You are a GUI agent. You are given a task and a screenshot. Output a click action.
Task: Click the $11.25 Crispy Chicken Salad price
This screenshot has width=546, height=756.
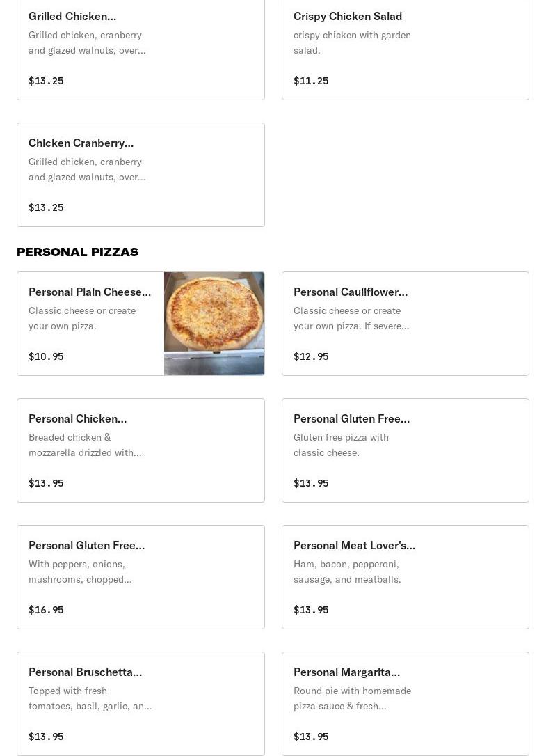pos(311,81)
